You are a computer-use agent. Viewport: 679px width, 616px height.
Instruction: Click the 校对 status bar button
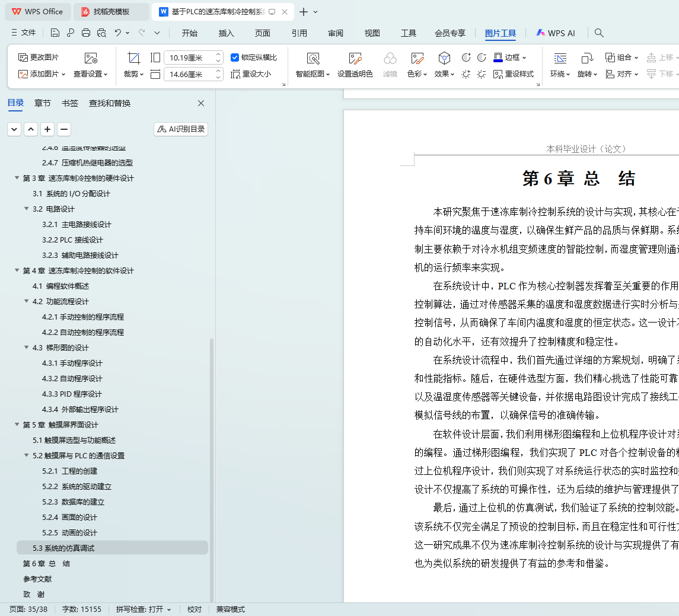195,609
